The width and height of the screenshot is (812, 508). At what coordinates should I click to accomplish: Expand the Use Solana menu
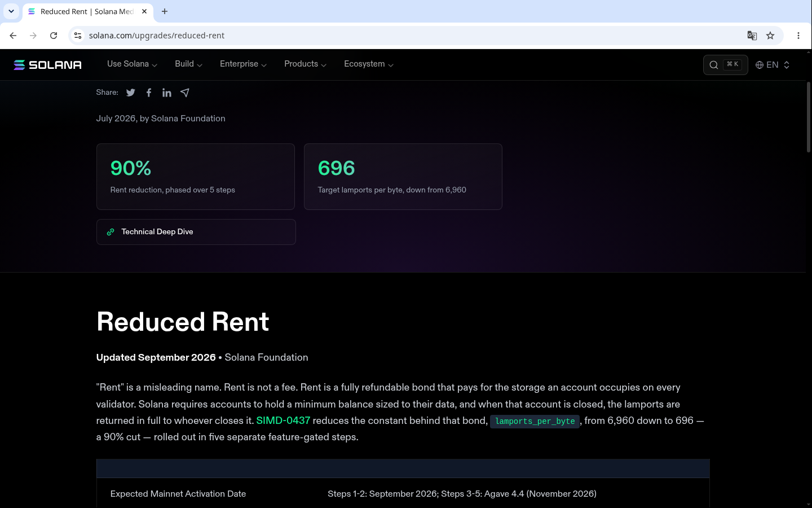click(x=132, y=64)
